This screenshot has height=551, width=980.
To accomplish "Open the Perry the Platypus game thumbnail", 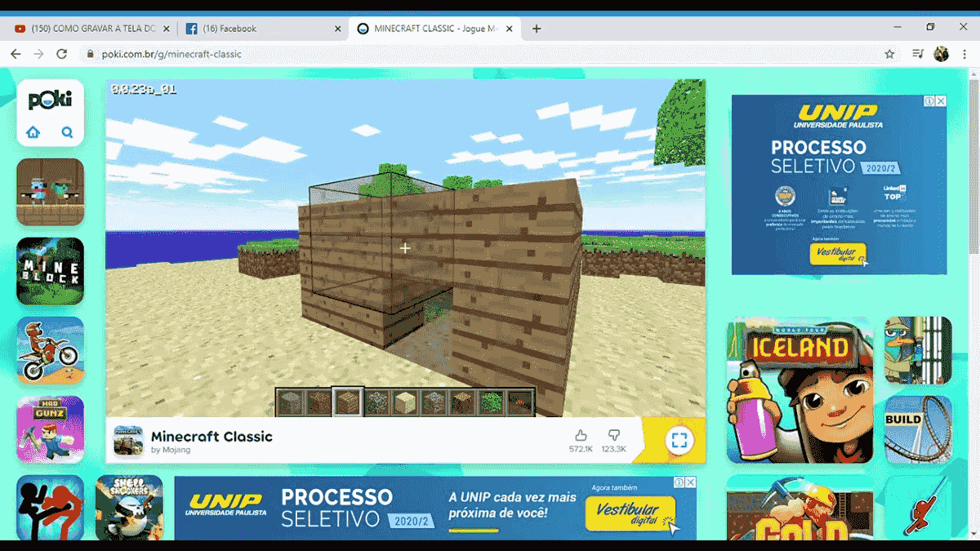I will pos(918,350).
